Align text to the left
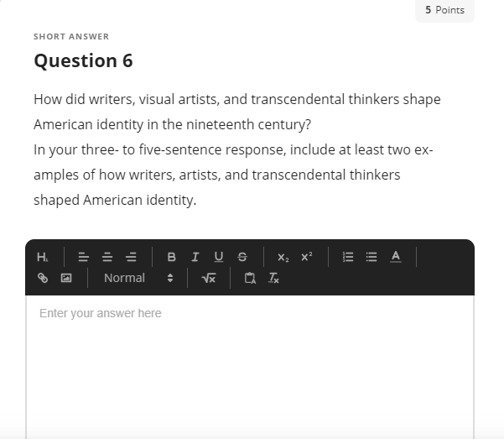 84,257
